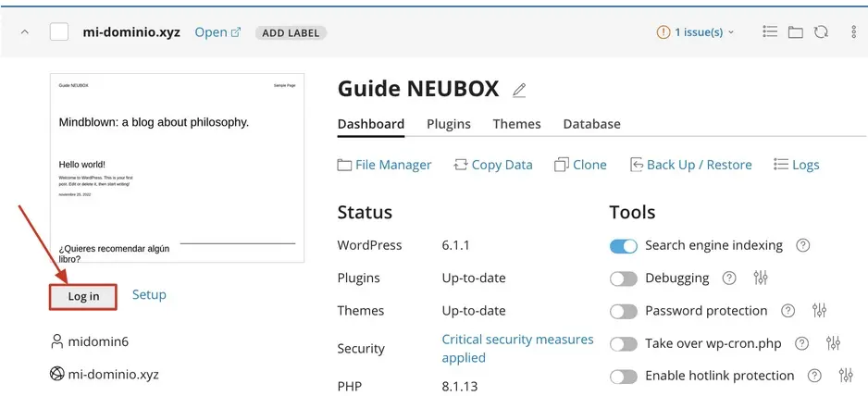Screen dimensions: 868x396
Task: Click the ADD LABEL tag button
Action: pyautogui.click(x=291, y=32)
